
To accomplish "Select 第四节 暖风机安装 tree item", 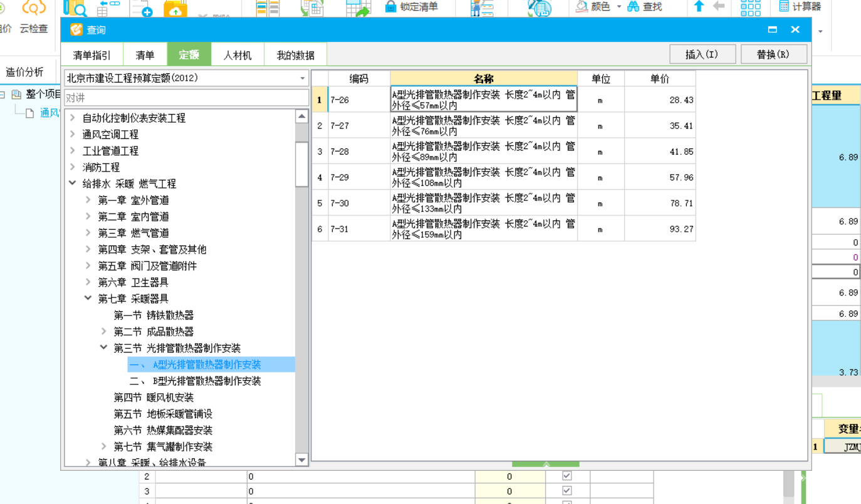I will (x=154, y=397).
